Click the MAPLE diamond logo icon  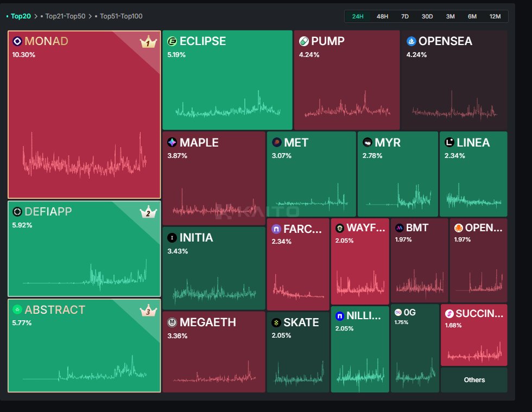[x=172, y=142]
